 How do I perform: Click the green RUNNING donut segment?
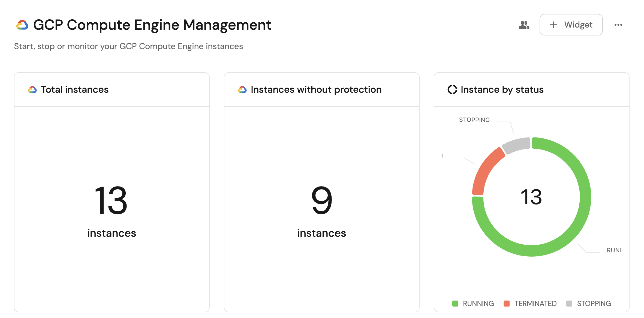585,197
